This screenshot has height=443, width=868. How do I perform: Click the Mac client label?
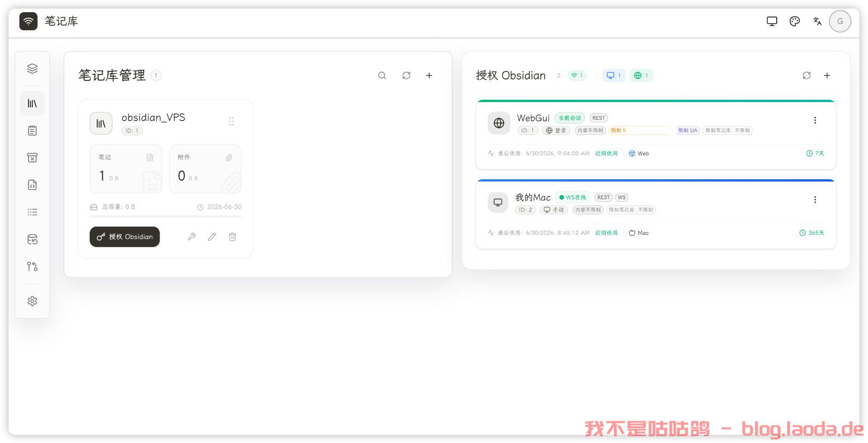coord(639,233)
